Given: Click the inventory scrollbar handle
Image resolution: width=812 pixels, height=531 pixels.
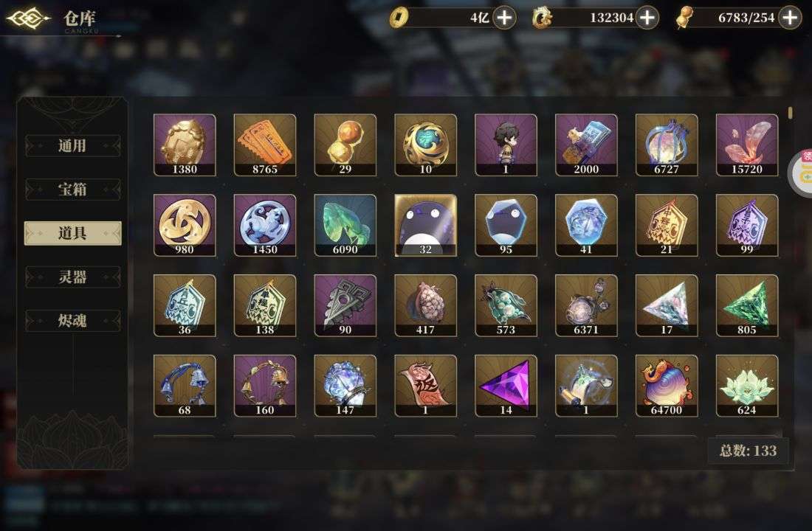Looking at the screenshot, I should [791, 113].
